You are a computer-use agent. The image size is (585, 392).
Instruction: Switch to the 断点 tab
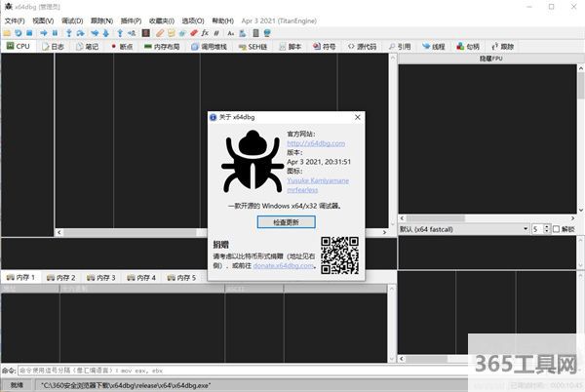122,46
